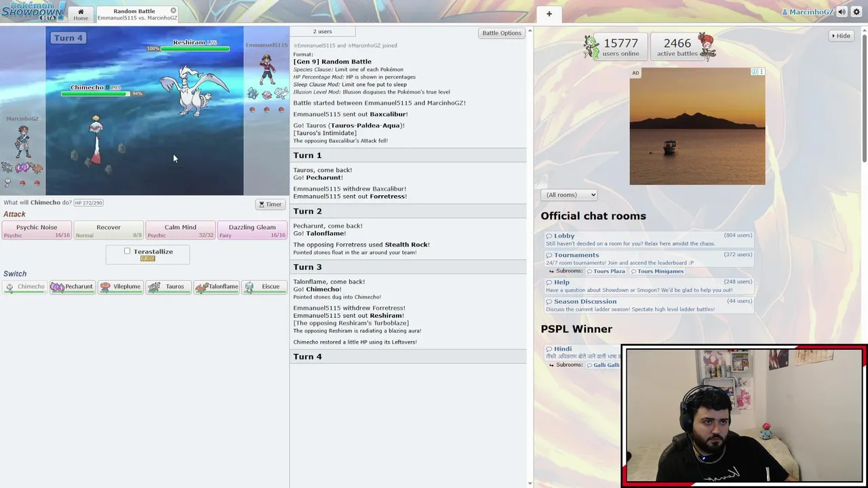Click Chimecho's HP 272/290 label

tap(88, 203)
